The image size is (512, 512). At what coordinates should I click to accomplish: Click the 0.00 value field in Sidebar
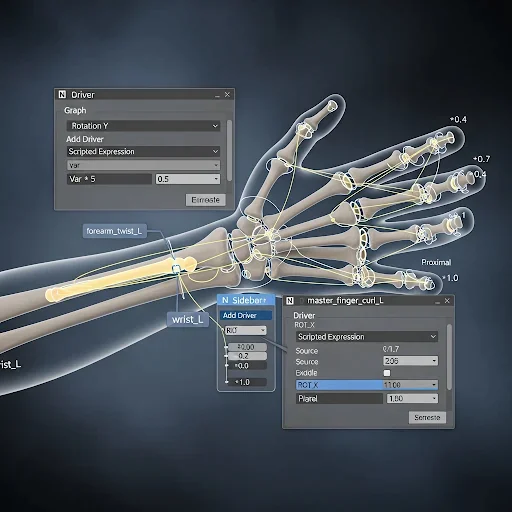point(247,347)
